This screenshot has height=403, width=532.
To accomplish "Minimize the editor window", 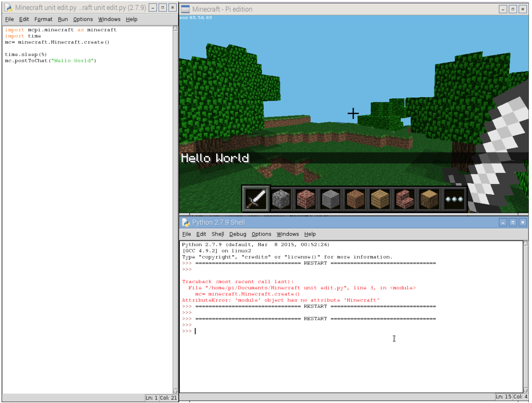I will 153,8.
